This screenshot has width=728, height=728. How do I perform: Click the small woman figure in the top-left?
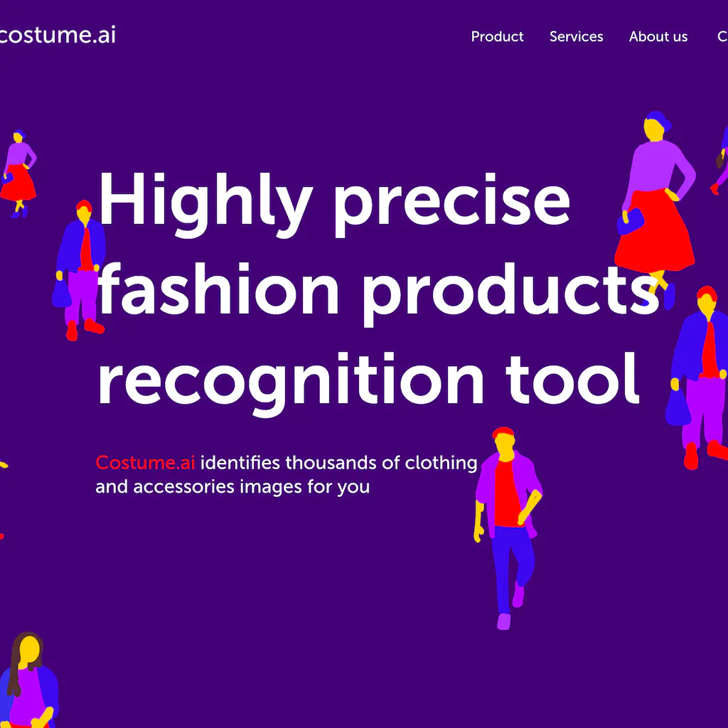[x=18, y=173]
